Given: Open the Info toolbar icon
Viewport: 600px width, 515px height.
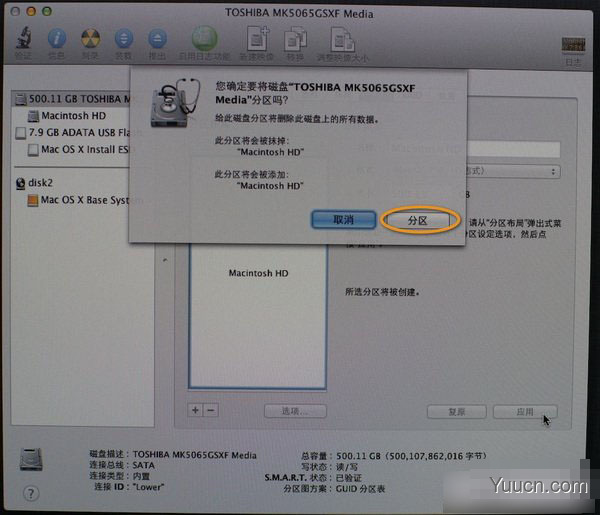Looking at the screenshot, I should pyautogui.click(x=57, y=38).
